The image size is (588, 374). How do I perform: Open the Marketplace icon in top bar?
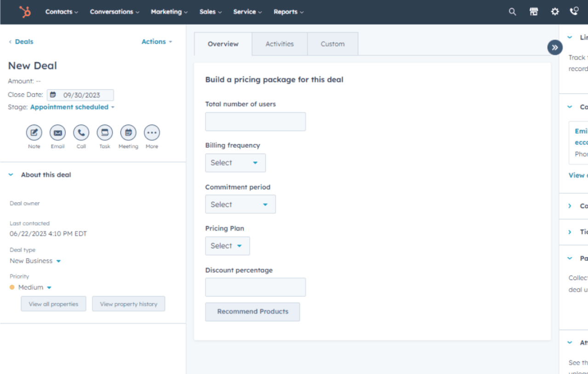[x=533, y=12]
